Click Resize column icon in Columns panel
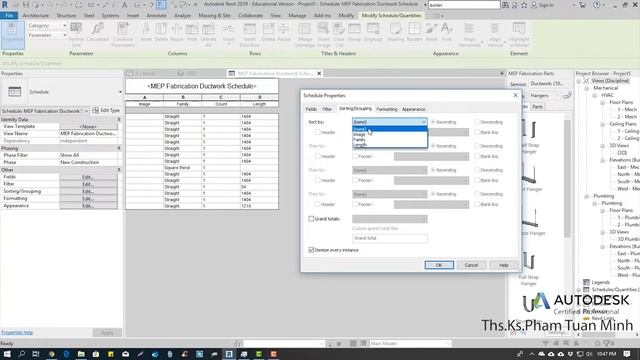 click(176, 32)
